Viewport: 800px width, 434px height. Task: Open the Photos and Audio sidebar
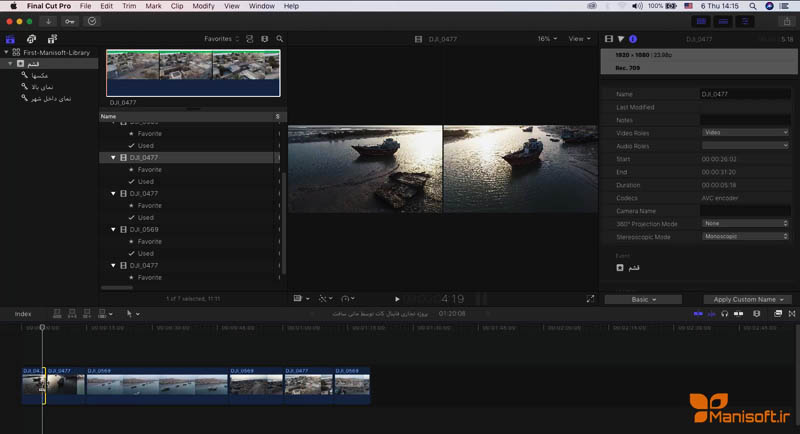click(x=31, y=39)
